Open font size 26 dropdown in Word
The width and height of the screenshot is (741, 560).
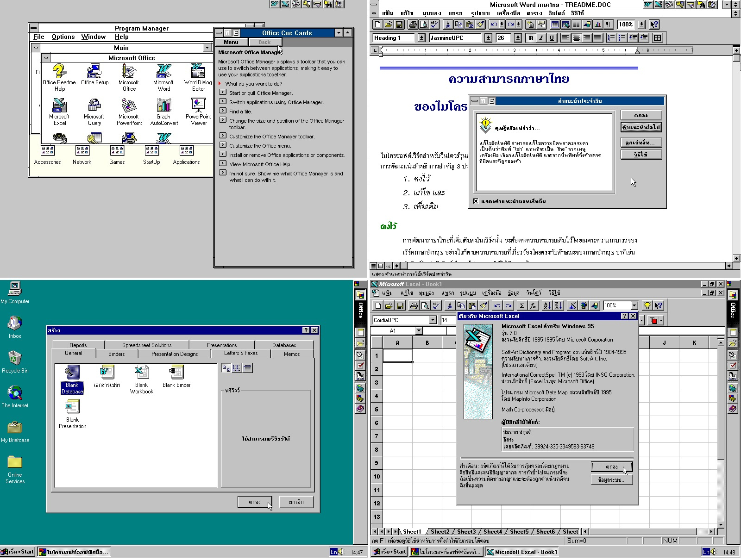518,38
